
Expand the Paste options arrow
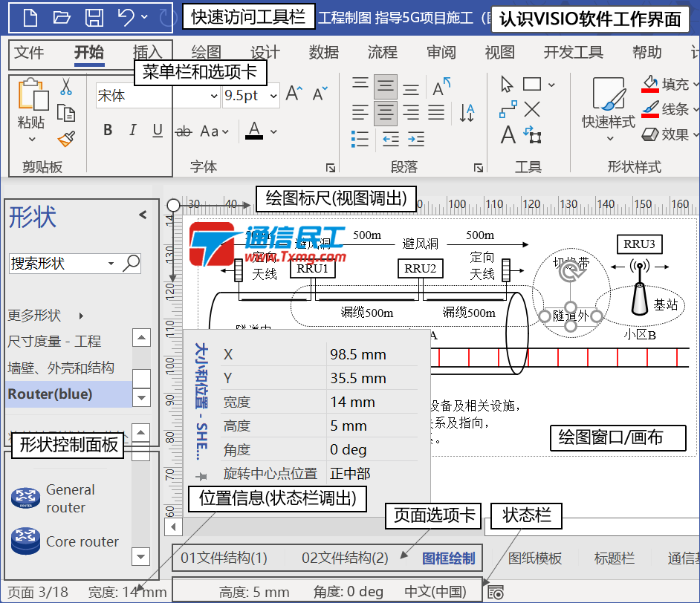click(32, 139)
